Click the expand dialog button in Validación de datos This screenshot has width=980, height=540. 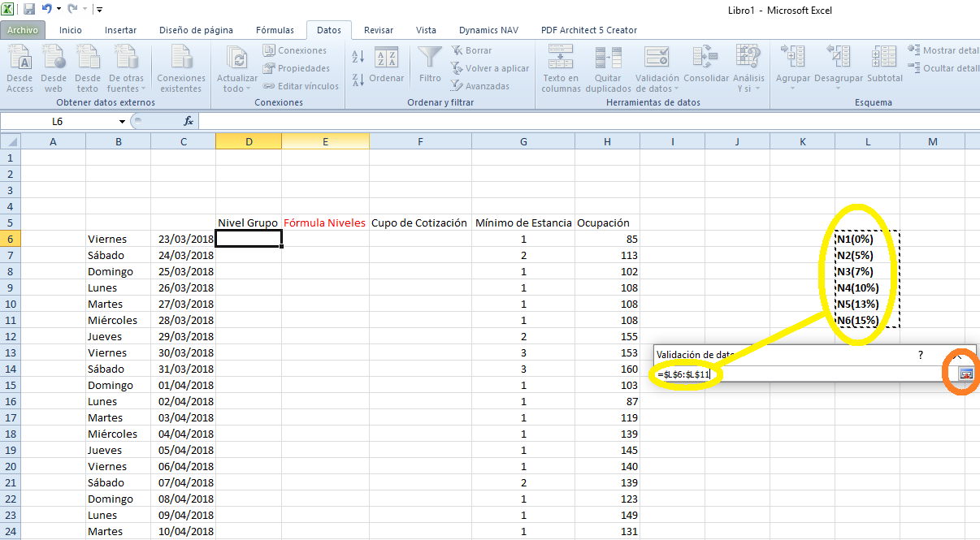click(965, 374)
